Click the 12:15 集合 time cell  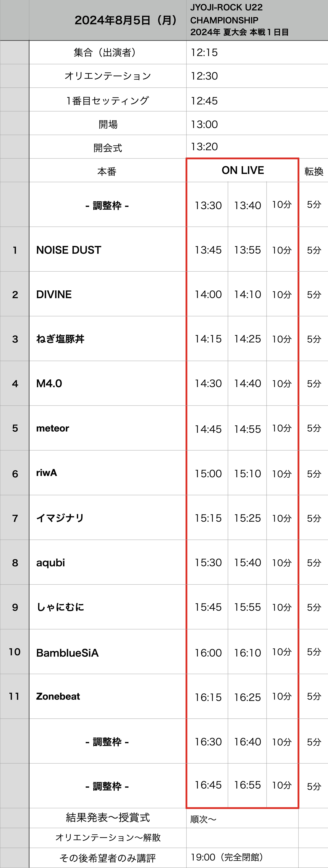257,52
